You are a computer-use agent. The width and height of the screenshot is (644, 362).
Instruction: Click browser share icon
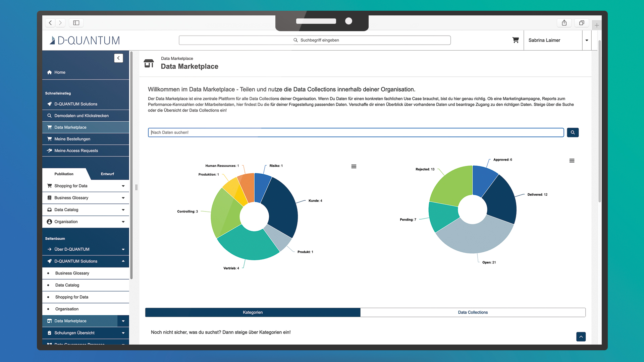click(x=564, y=23)
